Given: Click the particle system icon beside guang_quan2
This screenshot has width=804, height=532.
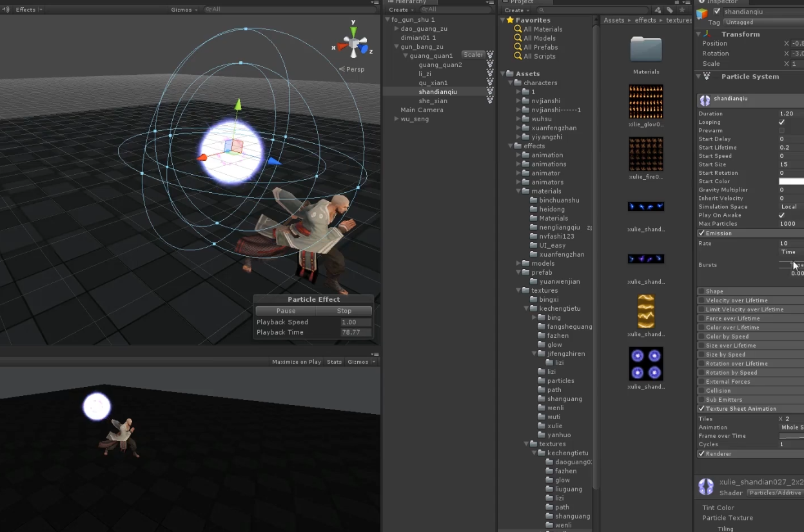Looking at the screenshot, I should pyautogui.click(x=490, y=64).
